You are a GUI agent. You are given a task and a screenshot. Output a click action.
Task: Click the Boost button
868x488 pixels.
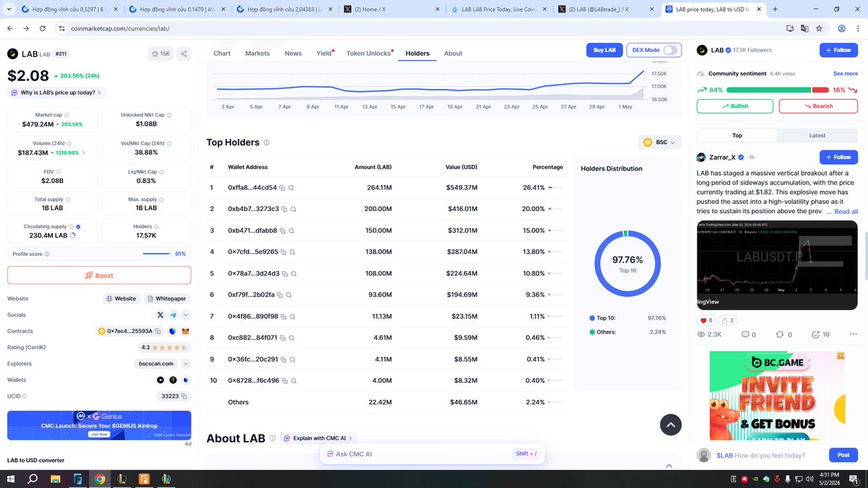[99, 275]
